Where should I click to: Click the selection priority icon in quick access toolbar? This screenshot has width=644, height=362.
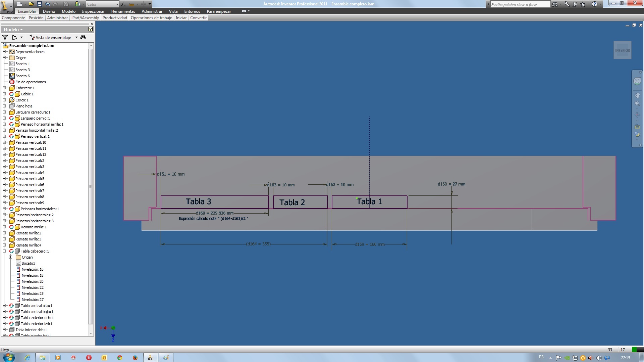[x=78, y=4]
